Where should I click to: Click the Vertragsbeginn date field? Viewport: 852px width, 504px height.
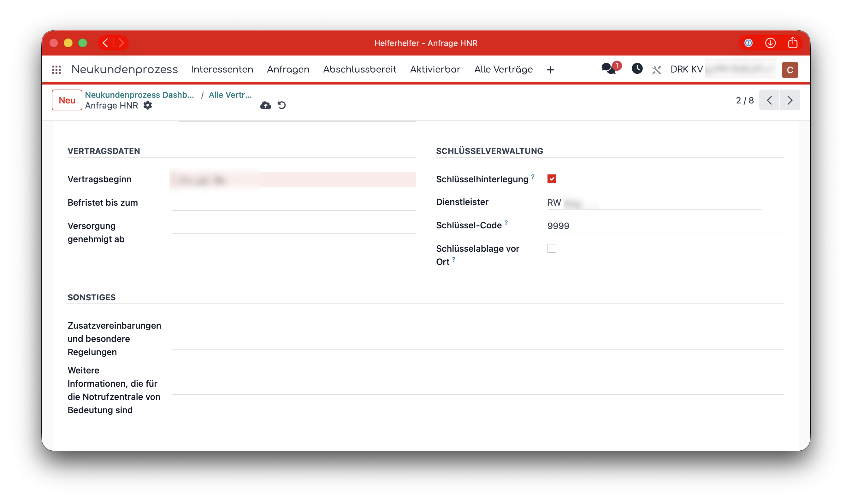(x=294, y=180)
